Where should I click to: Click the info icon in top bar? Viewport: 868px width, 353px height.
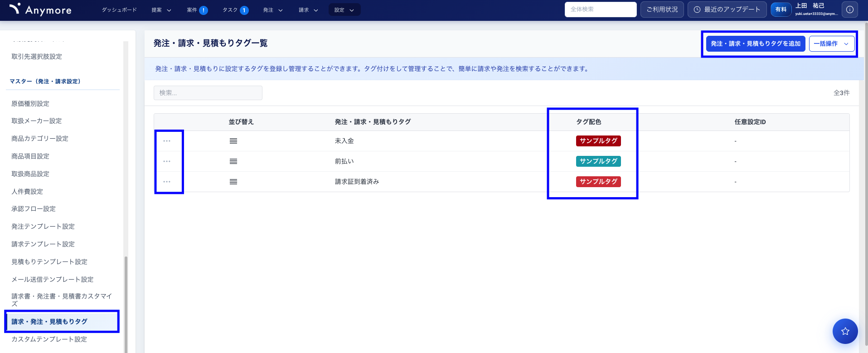tap(850, 10)
